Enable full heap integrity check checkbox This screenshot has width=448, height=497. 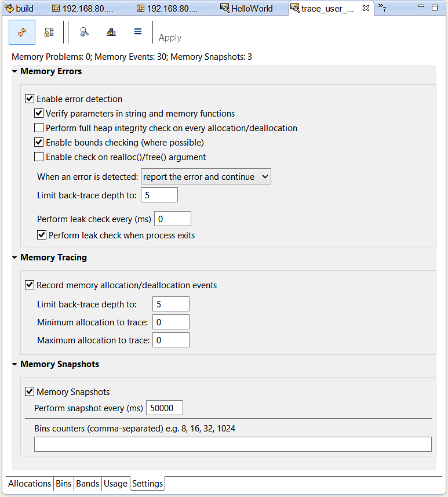tap(39, 128)
